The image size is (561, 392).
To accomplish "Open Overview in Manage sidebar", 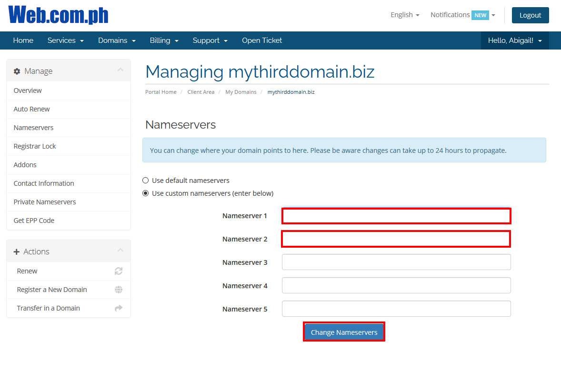I will coord(69,90).
